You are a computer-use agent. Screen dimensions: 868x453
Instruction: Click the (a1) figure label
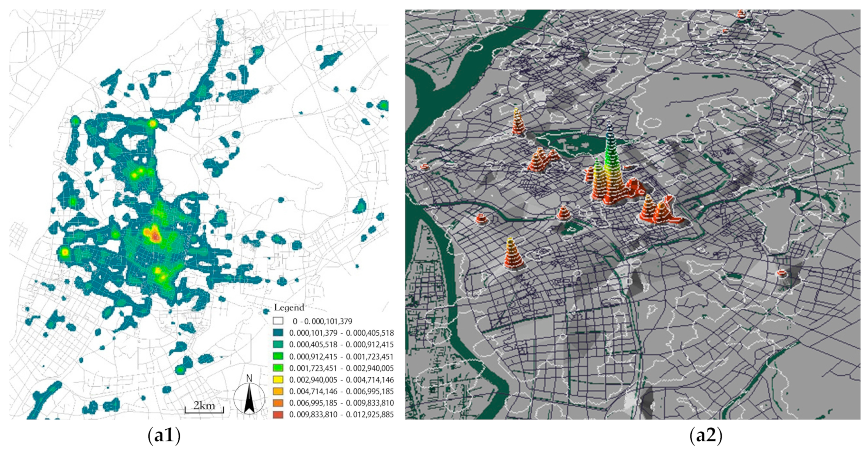(x=164, y=436)
